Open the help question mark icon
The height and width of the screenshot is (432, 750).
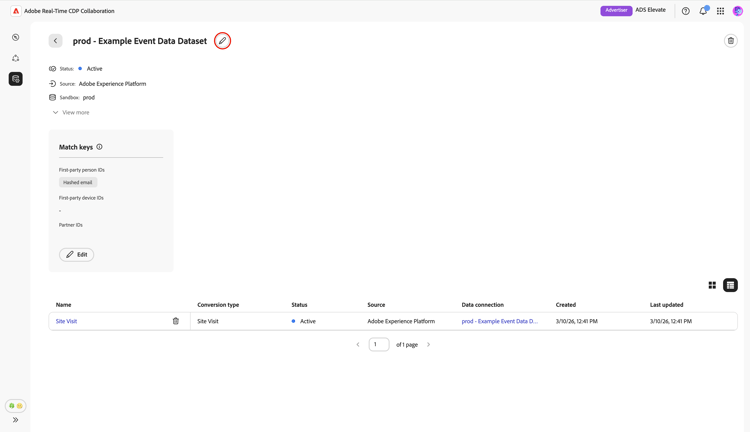click(x=685, y=11)
